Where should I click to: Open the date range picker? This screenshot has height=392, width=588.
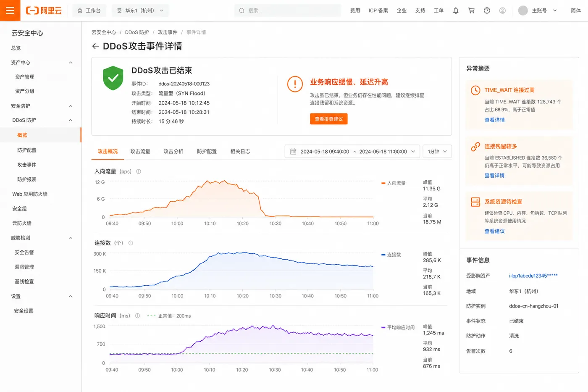352,151
